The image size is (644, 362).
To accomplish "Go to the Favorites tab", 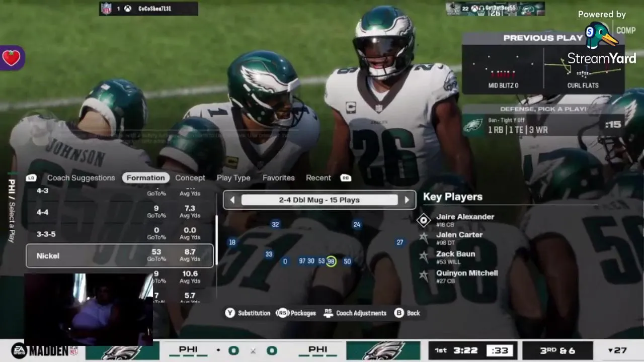I will pos(278,178).
